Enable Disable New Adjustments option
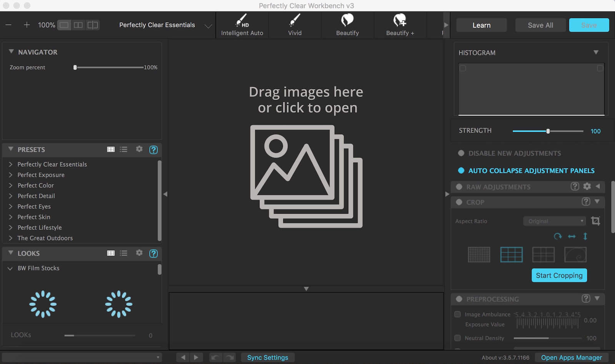The image size is (615, 364). [461, 153]
